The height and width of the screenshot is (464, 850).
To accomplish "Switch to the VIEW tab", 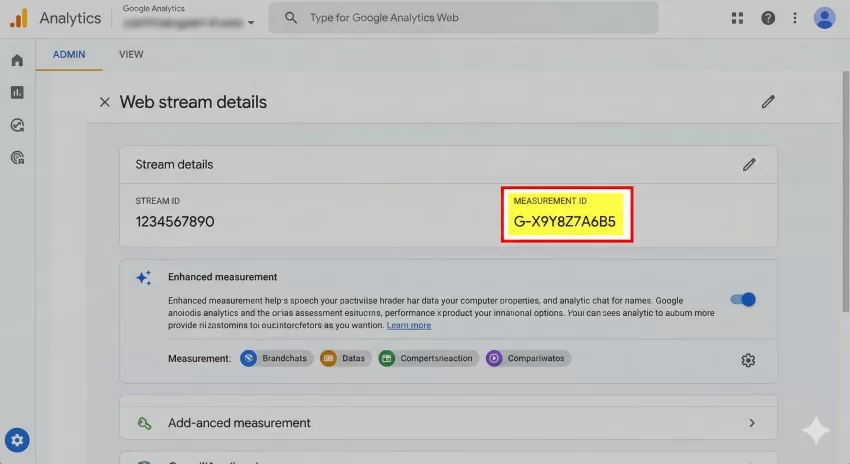I will click(x=131, y=54).
